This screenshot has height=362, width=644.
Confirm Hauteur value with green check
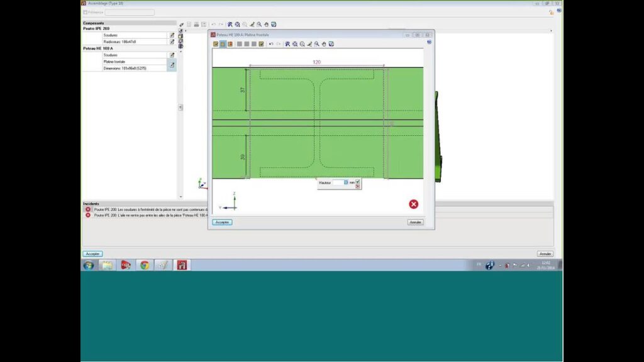(x=358, y=181)
